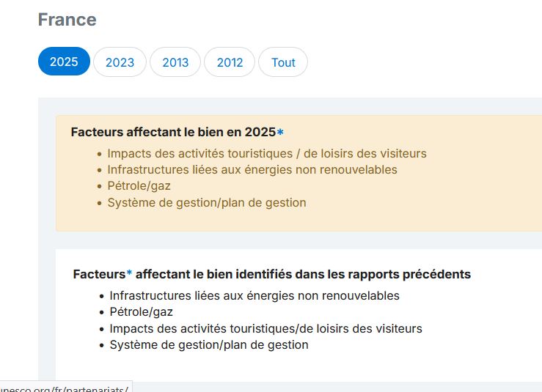Viewport: 542px width, 392px height.
Task: Click "Système de gestion" in previous reports list
Action: (x=208, y=344)
